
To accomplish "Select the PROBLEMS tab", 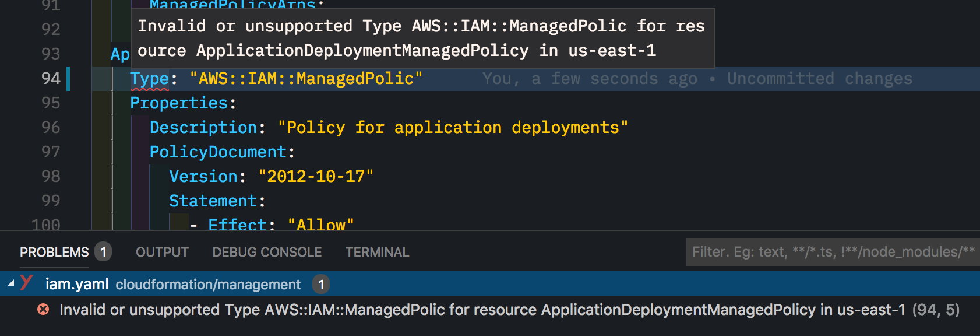I will [54, 252].
